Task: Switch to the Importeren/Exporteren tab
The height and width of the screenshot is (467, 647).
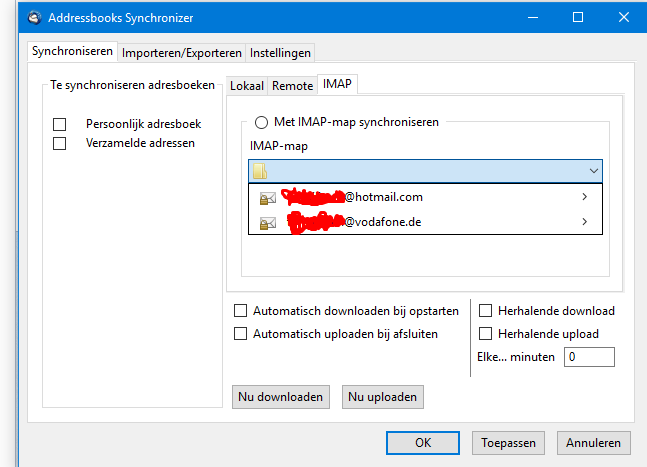Action: click(182, 53)
